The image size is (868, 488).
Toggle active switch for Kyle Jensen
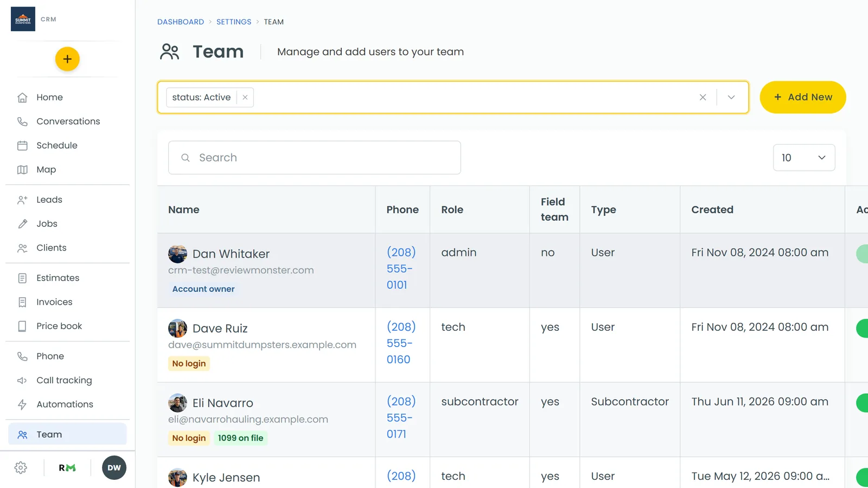coord(862,477)
